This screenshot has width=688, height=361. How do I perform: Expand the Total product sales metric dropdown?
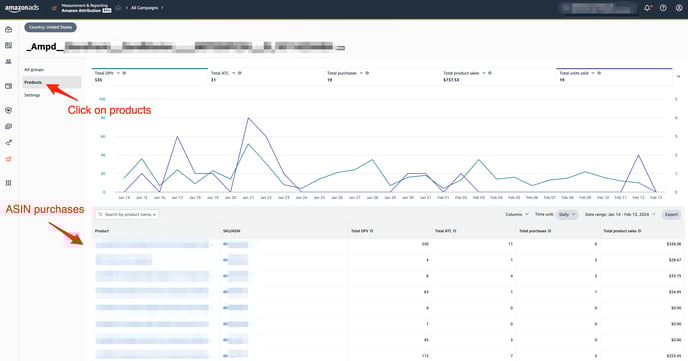tap(484, 73)
